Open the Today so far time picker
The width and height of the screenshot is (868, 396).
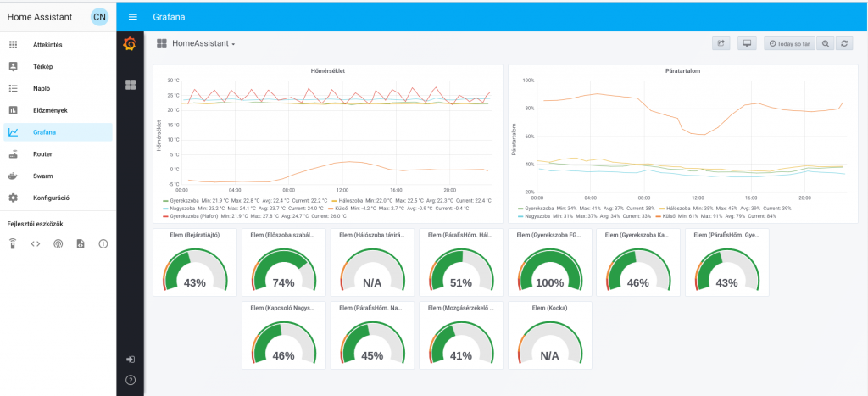click(789, 43)
